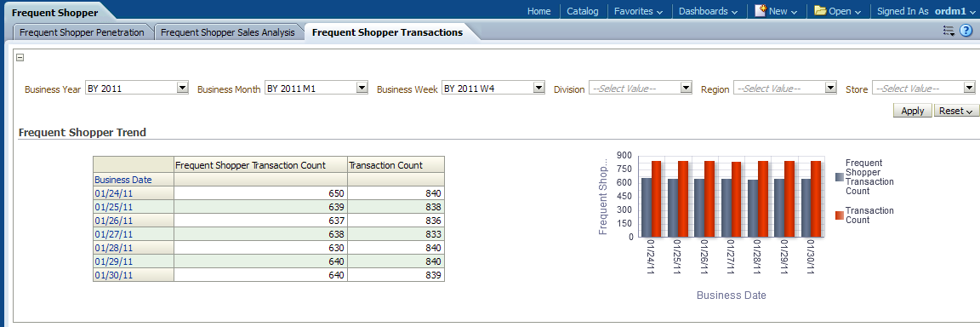Click the Apply button

tap(913, 111)
